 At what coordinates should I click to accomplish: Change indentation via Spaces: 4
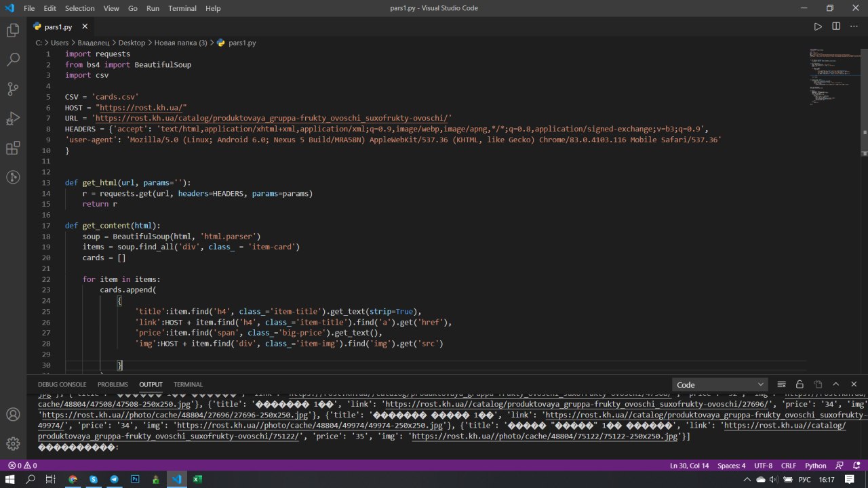tap(732, 466)
